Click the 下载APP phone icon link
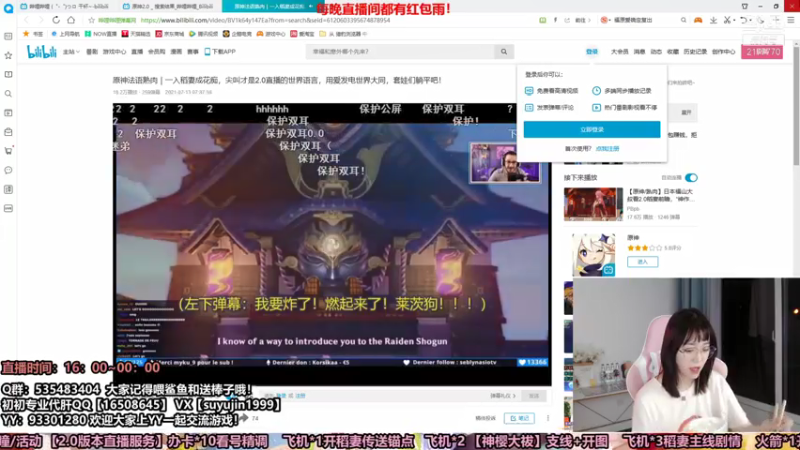The width and height of the screenshot is (800, 450). 220,52
